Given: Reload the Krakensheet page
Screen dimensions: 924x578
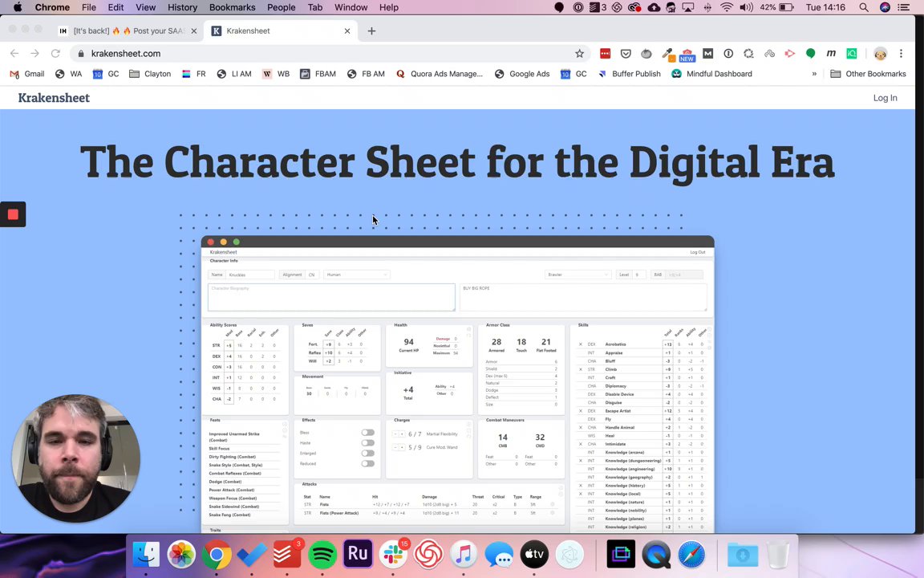Looking at the screenshot, I should click(55, 53).
